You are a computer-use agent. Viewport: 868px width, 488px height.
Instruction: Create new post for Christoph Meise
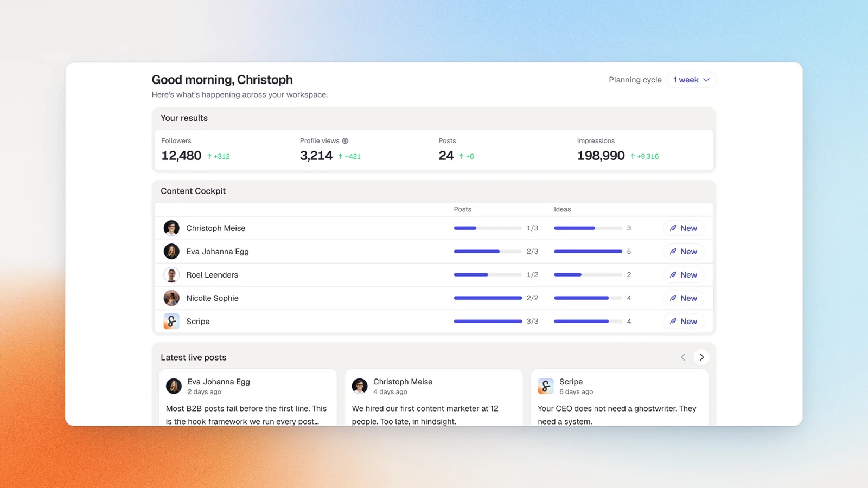pyautogui.click(x=684, y=228)
